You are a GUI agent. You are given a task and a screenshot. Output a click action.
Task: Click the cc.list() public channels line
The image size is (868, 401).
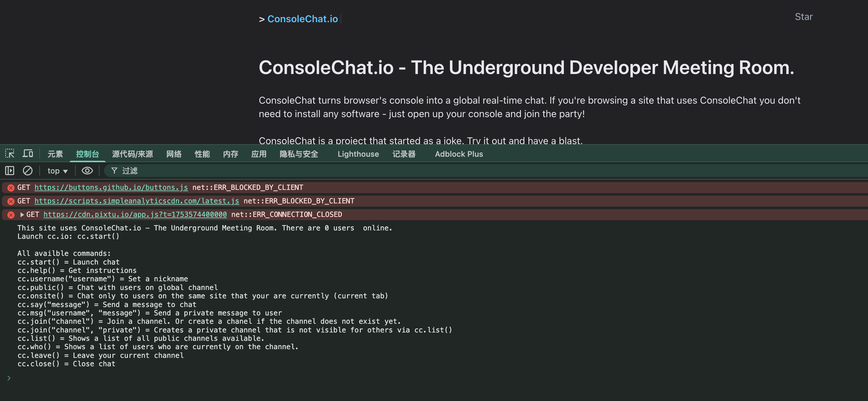coord(141,338)
